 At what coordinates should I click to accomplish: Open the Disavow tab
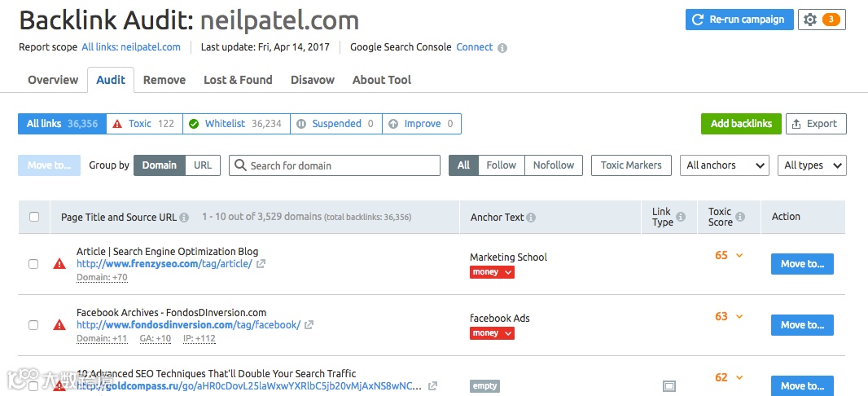click(313, 80)
